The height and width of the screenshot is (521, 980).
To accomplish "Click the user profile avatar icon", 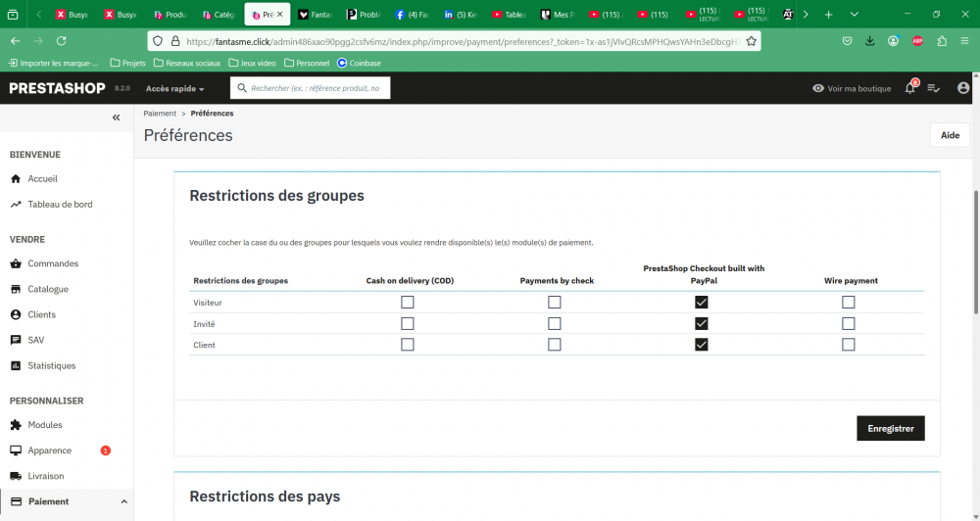I will pyautogui.click(x=963, y=88).
